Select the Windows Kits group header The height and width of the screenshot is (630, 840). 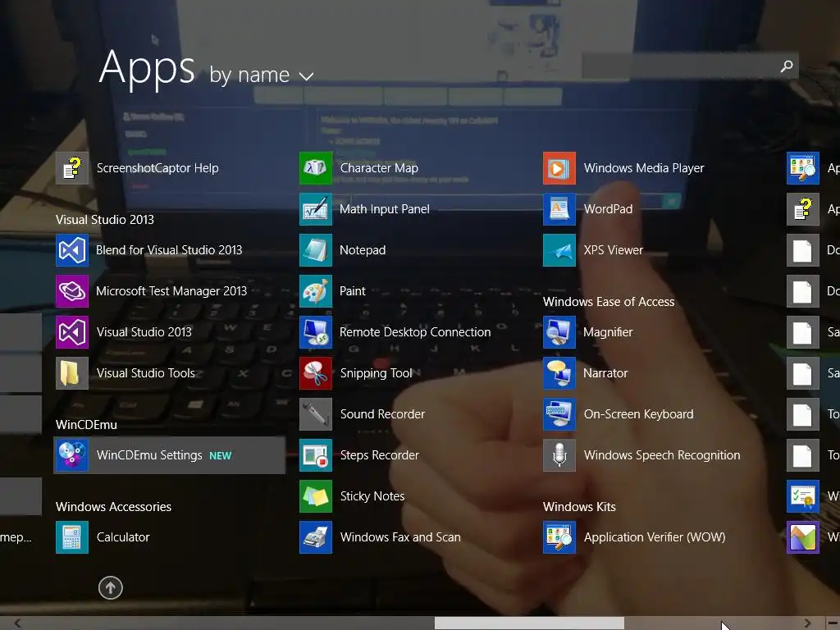579,507
